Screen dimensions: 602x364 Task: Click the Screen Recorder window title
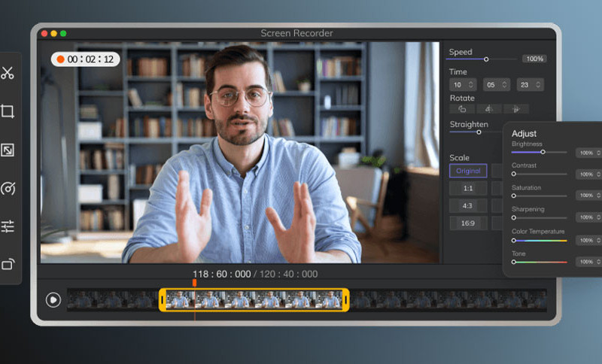point(296,33)
